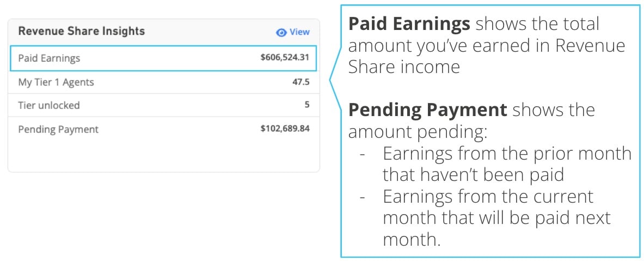Viewport: 644px width, 261px height.
Task: Select the Tier unlocked row label
Action: [49, 105]
